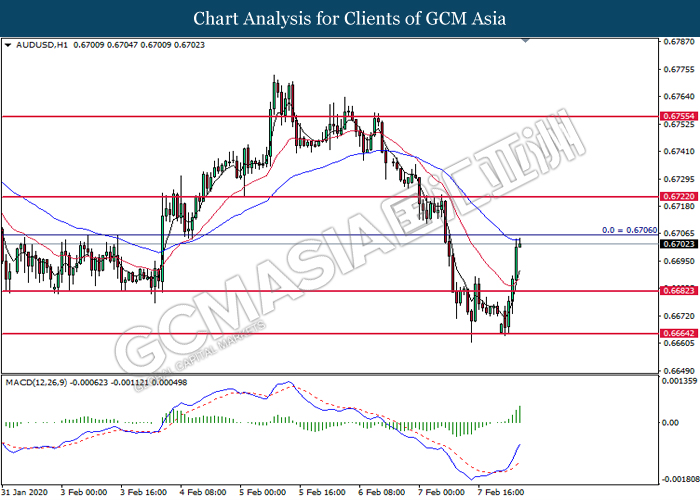Click the 5 Feb 00:00 time label
Image resolution: width=700 pixels, height=500 pixels.
point(262,492)
